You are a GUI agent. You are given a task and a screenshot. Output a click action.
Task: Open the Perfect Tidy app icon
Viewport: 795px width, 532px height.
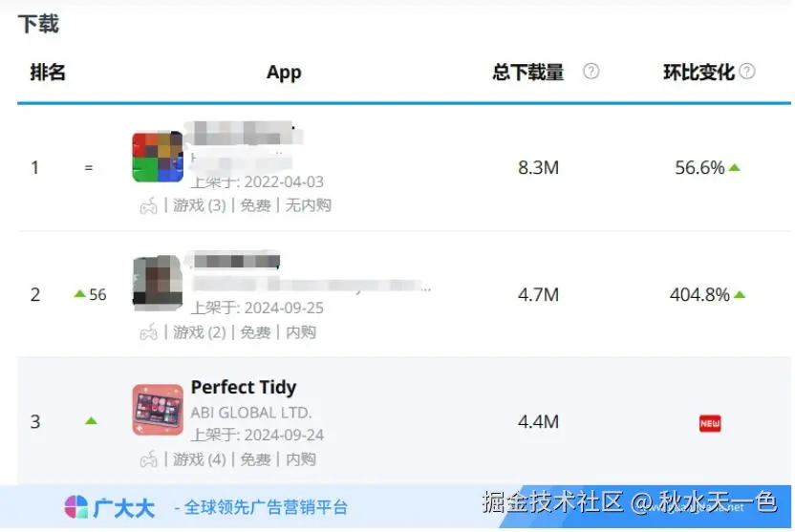158,410
